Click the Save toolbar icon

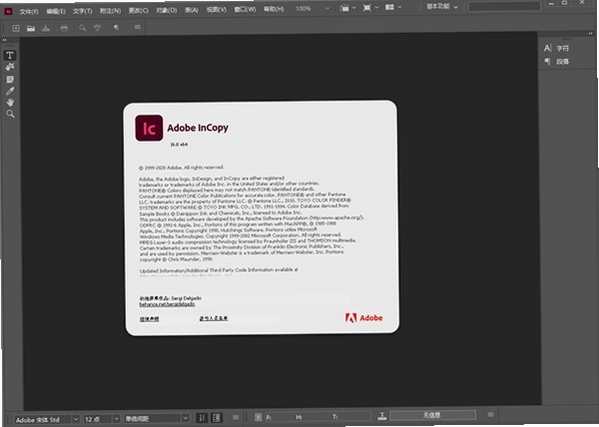(x=46, y=28)
